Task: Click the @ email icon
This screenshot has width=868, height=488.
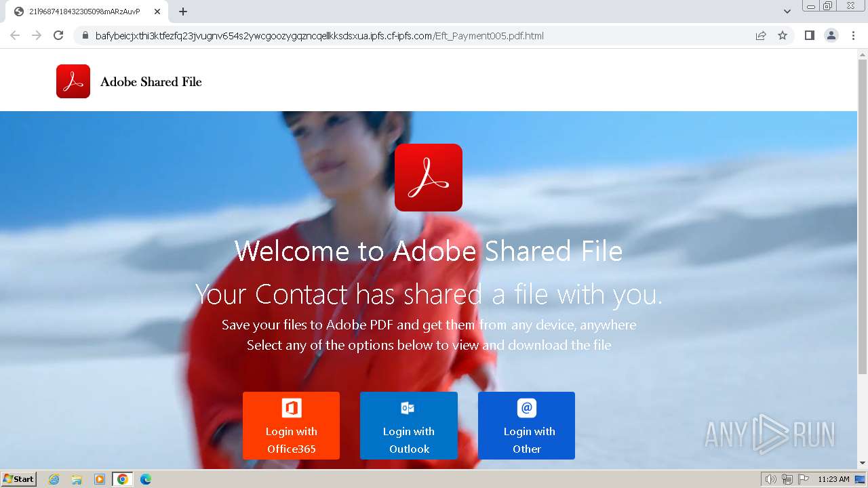Action: pos(527,408)
